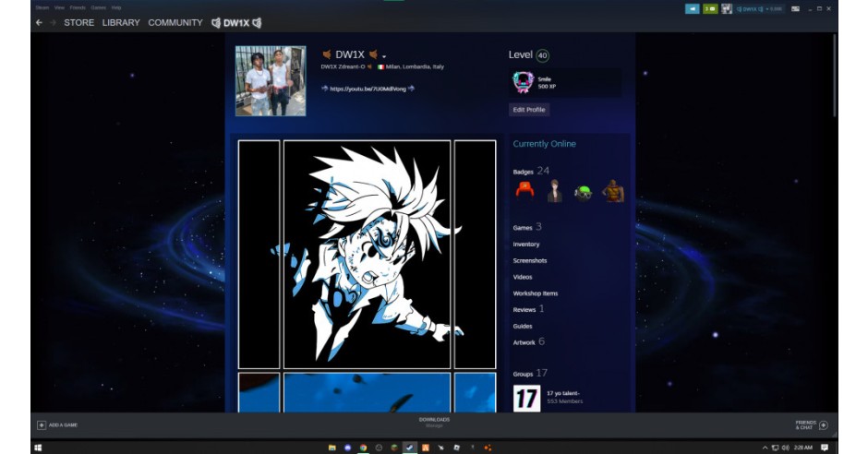Click ADD A GAME plus icon
The image size is (868, 454).
click(42, 425)
